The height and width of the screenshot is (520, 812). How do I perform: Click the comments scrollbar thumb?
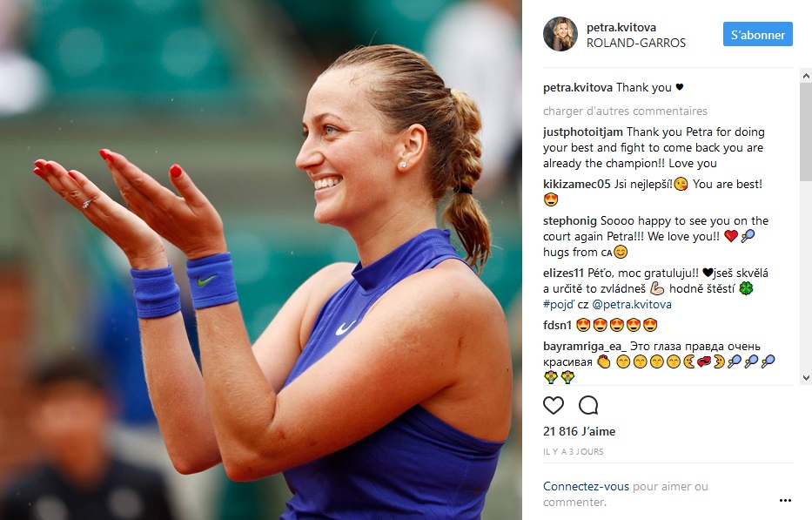806,132
